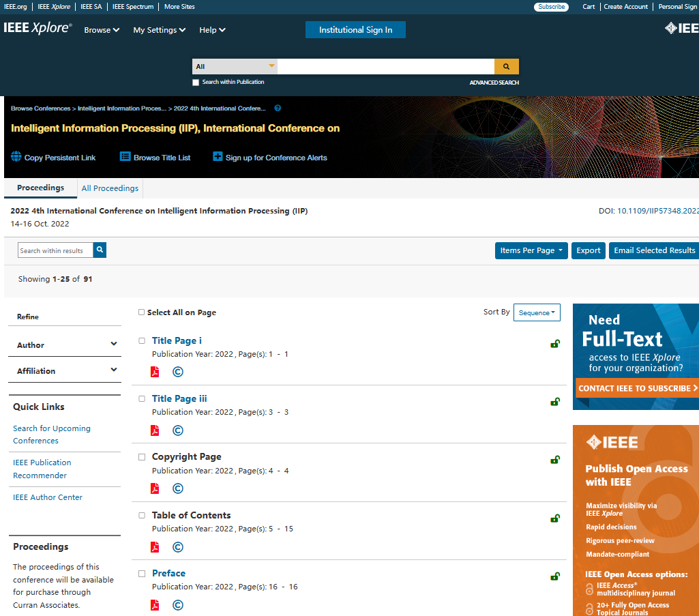This screenshot has width=699, height=616.
Task: Click the Subscribe button
Action: click(551, 7)
